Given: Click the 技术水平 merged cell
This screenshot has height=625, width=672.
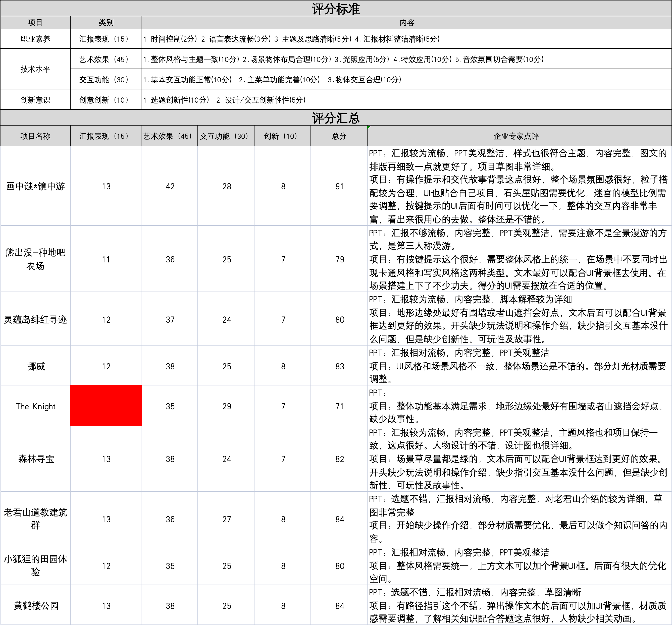Looking at the screenshot, I should (35, 69).
